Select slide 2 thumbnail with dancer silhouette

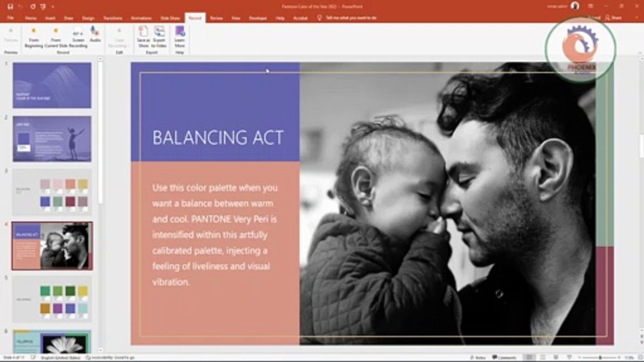tap(52, 139)
